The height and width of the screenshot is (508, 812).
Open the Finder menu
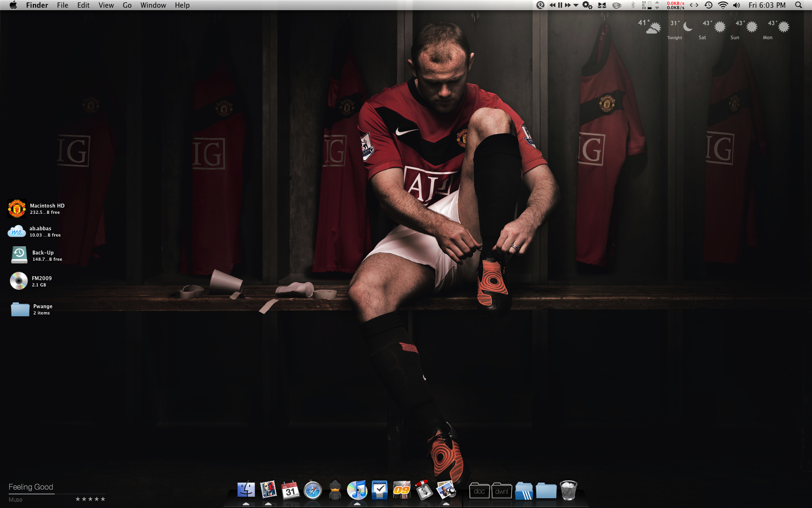coord(37,5)
